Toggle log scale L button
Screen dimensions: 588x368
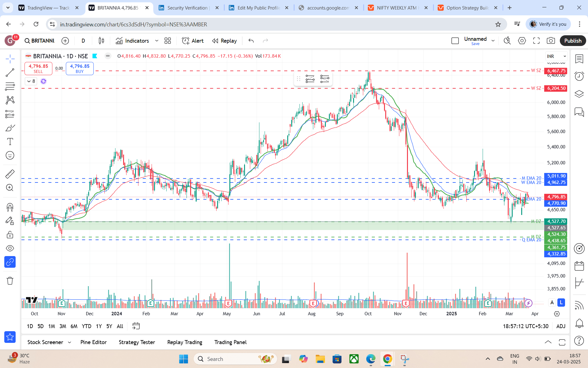[561, 303]
